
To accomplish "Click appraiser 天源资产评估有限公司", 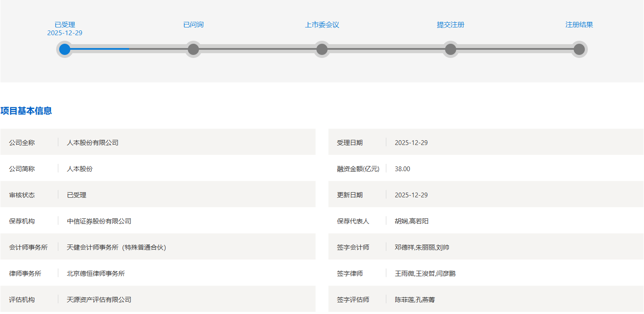I will 99,299.
